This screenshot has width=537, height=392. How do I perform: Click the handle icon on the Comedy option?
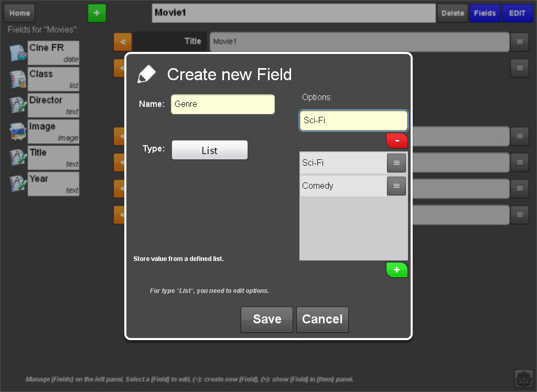(396, 186)
